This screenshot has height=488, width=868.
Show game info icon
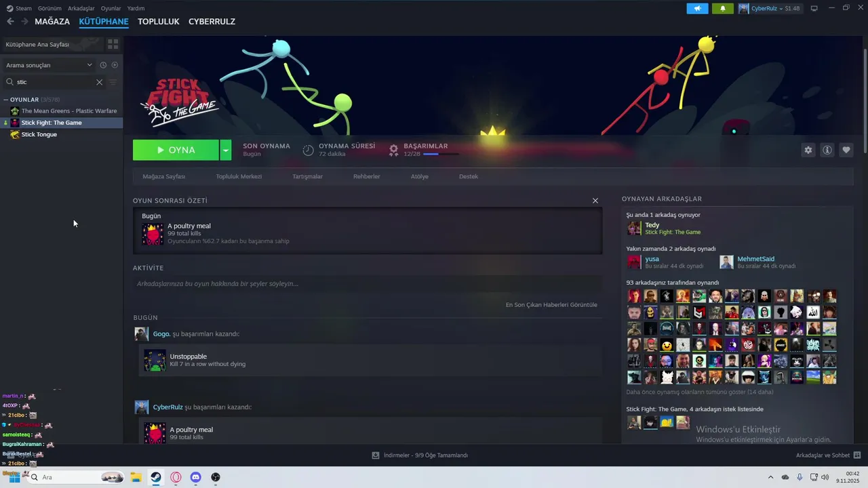click(x=827, y=150)
